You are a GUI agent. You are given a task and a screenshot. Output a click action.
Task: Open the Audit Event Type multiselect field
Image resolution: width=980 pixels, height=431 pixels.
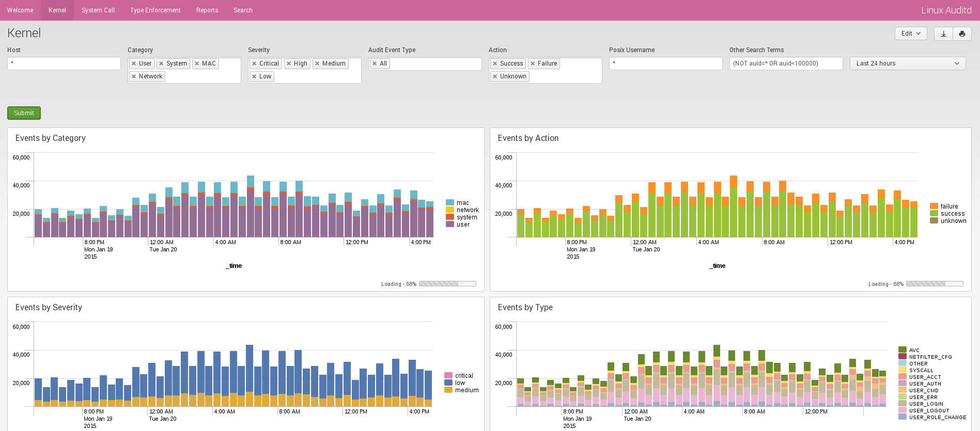[x=425, y=63]
